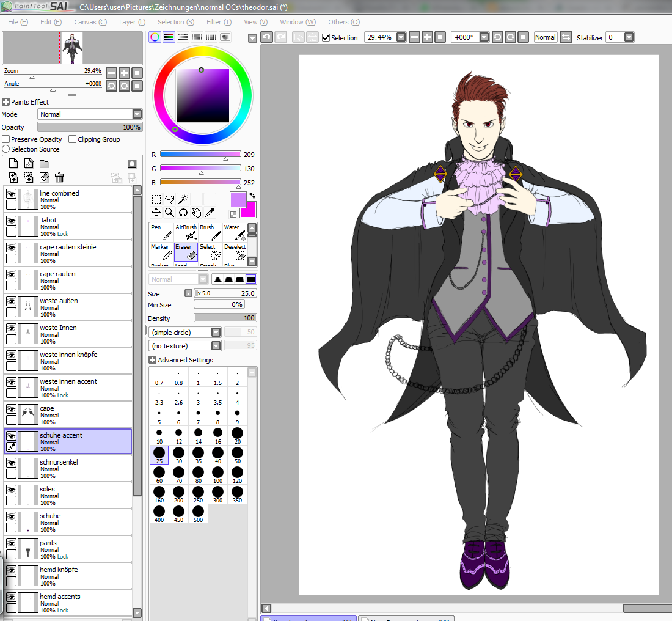Check the Clipping Group option
Viewport: 672px width, 621px height.
pos(73,139)
